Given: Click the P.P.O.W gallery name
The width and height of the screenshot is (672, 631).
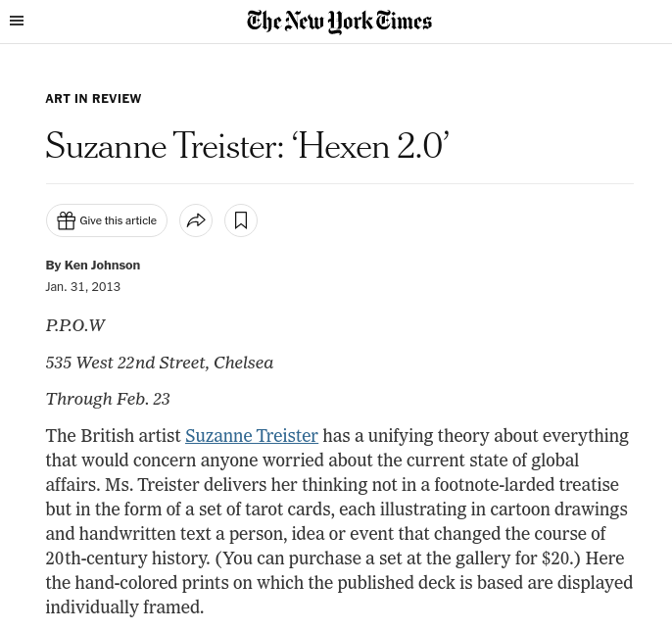Looking at the screenshot, I should [x=75, y=325].
